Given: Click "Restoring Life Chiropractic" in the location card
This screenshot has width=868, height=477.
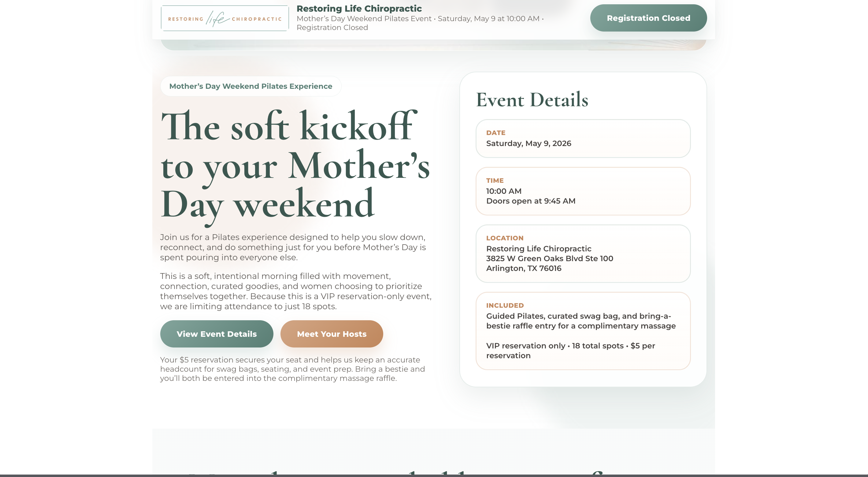Looking at the screenshot, I should click(539, 249).
